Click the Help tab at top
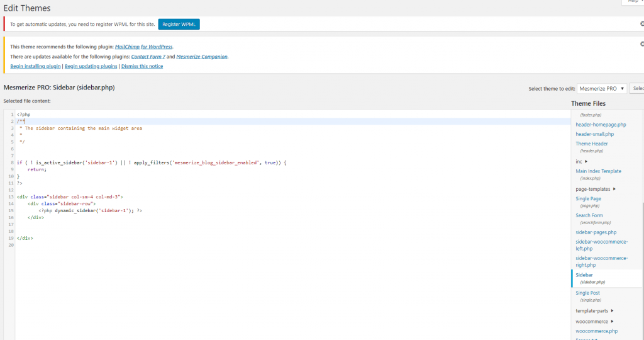 point(631,2)
